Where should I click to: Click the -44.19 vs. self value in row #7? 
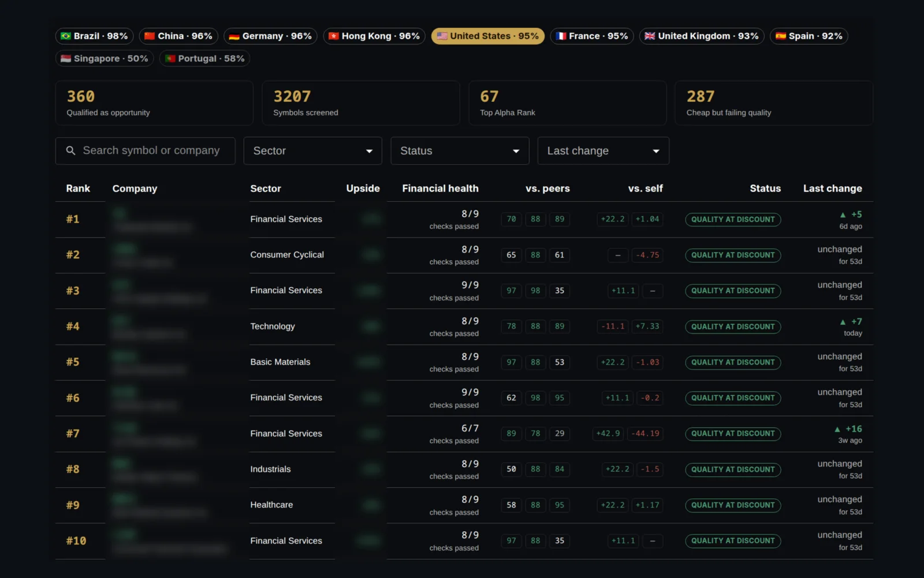(x=646, y=433)
